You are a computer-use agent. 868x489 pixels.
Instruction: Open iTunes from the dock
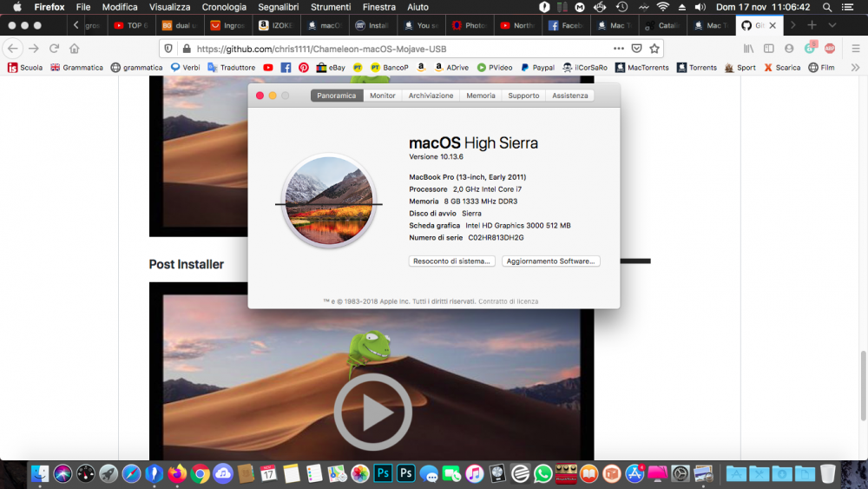click(x=474, y=473)
